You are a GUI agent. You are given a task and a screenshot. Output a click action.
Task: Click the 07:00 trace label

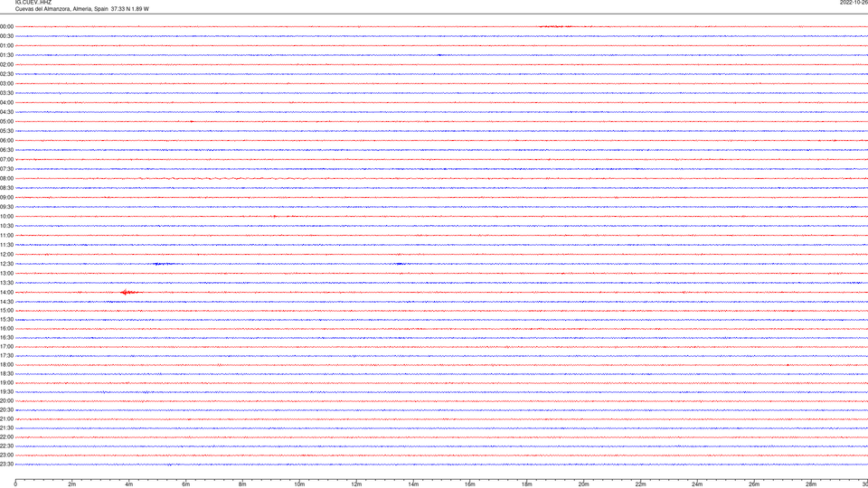pos(6,159)
